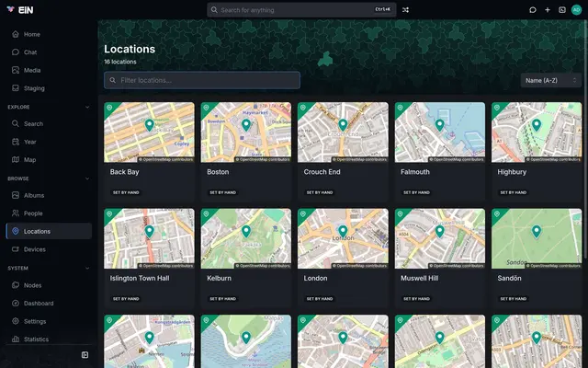The height and width of the screenshot is (368, 588).
Task: Open People from the sidebar
Action: tap(49, 213)
